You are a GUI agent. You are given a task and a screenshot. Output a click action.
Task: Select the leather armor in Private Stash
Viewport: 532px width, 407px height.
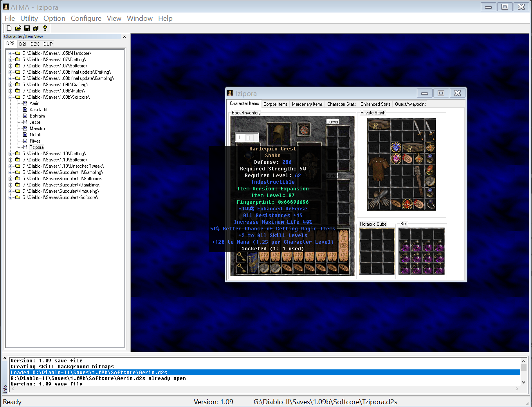(x=379, y=170)
